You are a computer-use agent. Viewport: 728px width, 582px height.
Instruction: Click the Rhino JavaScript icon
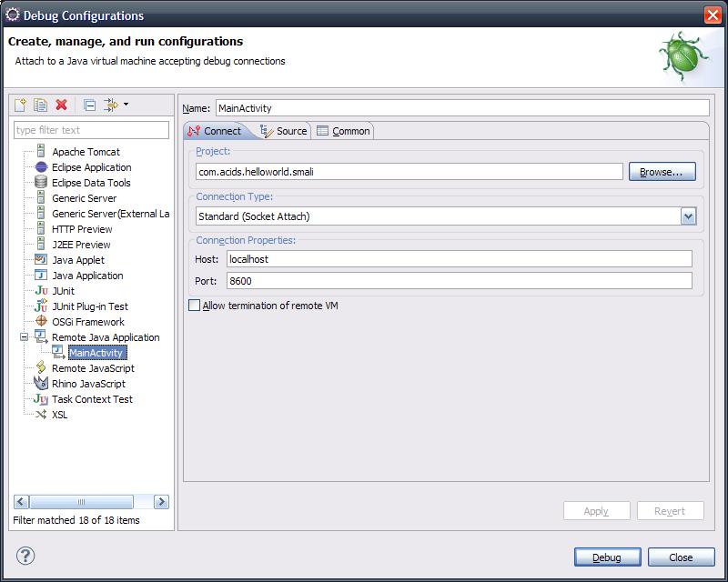(x=41, y=383)
